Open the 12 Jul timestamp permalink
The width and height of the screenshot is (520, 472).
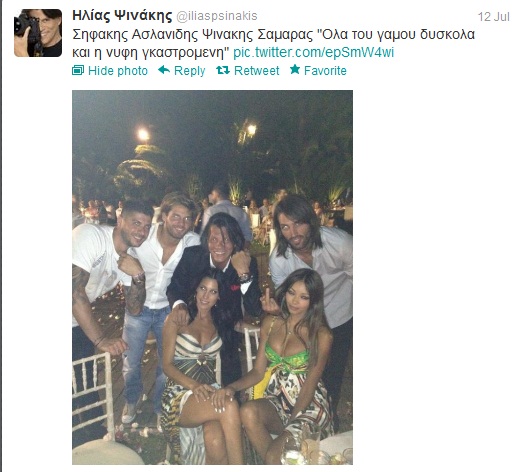tap(493, 17)
